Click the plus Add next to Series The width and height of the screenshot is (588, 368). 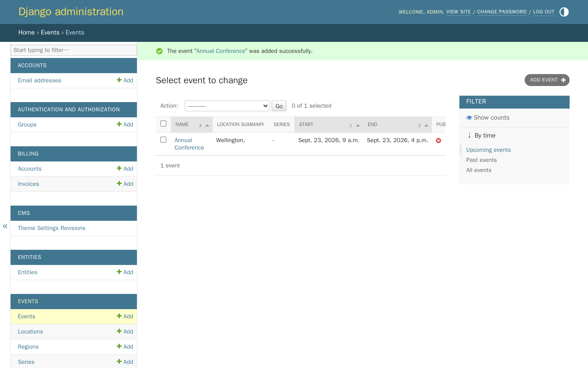pyautogui.click(x=125, y=362)
